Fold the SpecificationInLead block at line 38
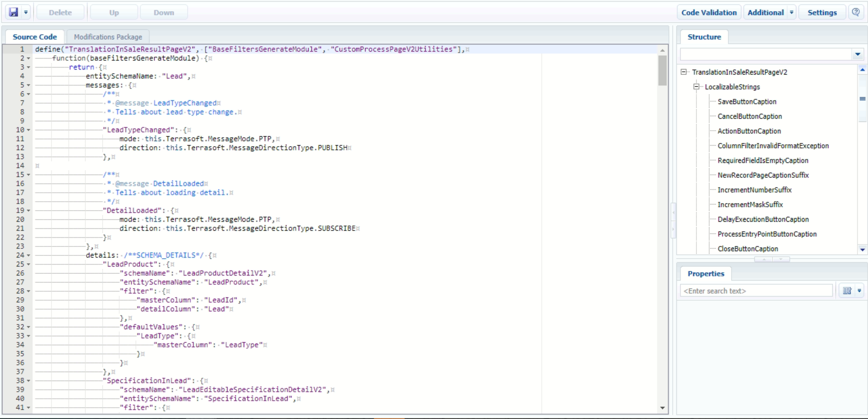The image size is (868, 419). point(29,381)
